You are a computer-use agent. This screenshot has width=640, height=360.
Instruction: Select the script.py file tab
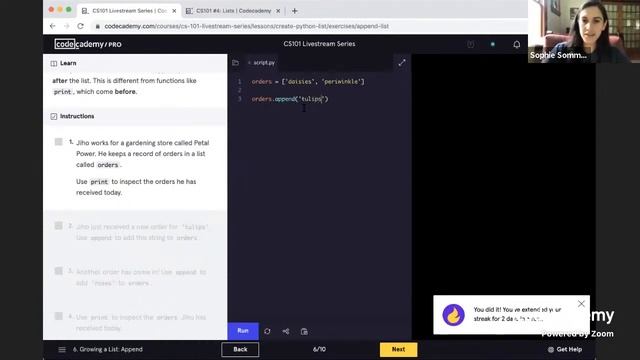tap(262, 63)
